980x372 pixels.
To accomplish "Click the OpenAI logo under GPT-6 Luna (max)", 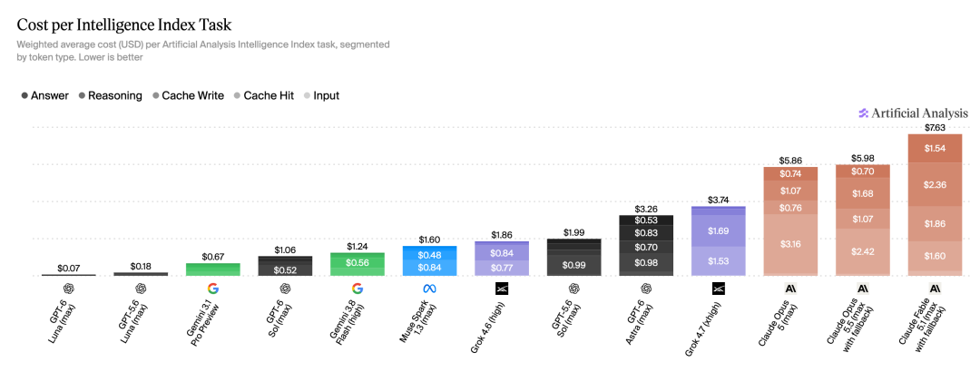I will pyautogui.click(x=69, y=289).
